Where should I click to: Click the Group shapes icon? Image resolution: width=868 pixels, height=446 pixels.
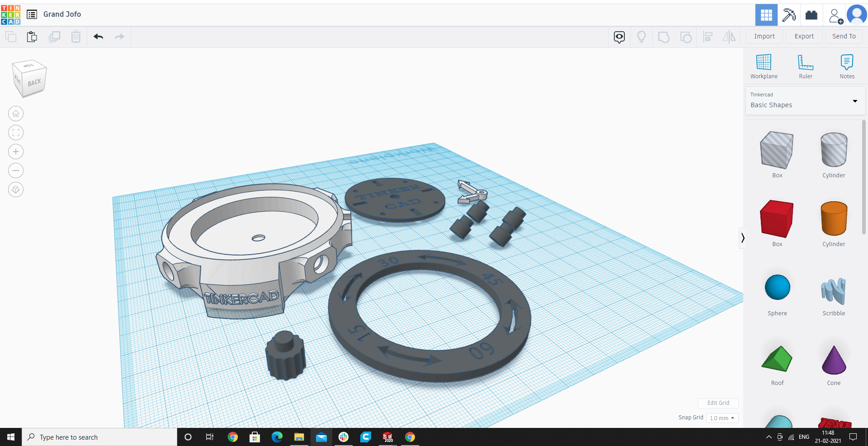point(664,37)
